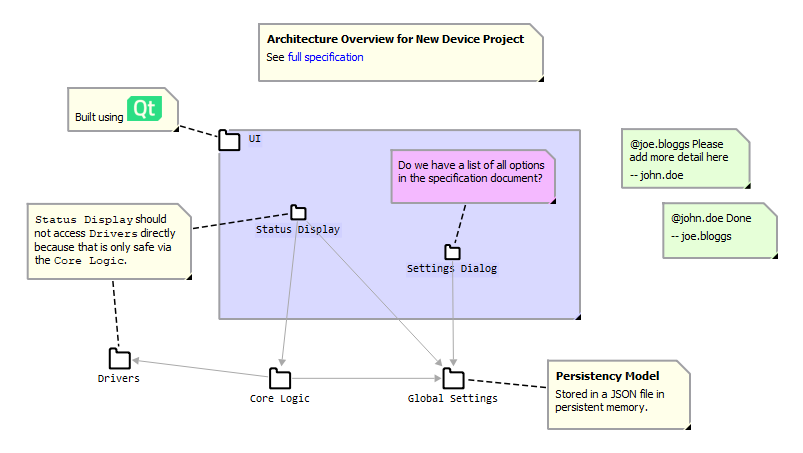Click the resize corner of the pink note
The image size is (803, 453).
(553, 201)
